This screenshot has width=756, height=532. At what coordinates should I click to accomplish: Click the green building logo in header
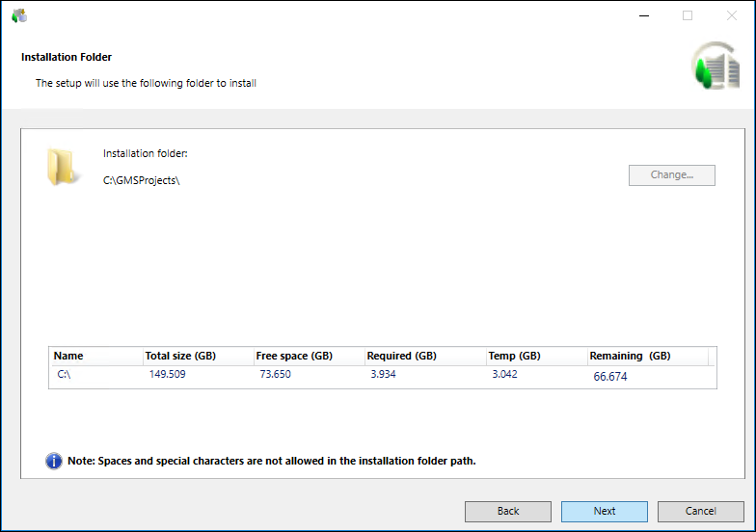715,67
